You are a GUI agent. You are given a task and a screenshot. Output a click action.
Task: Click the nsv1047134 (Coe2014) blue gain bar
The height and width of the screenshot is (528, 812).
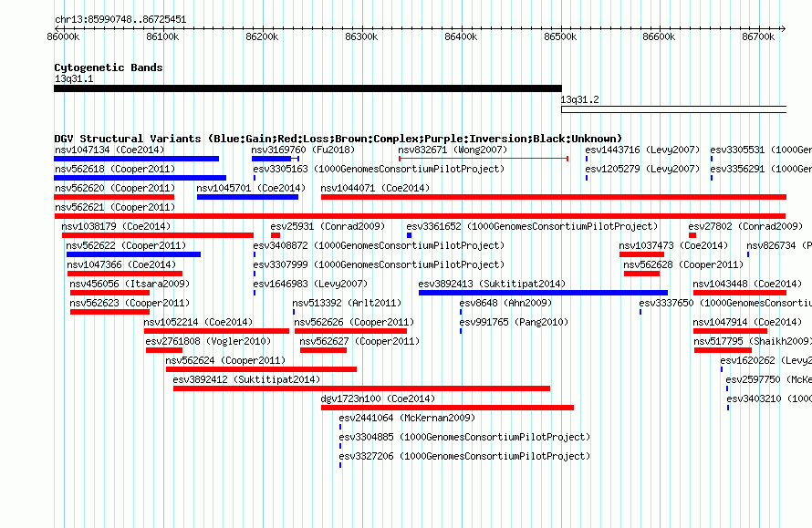(x=136, y=159)
